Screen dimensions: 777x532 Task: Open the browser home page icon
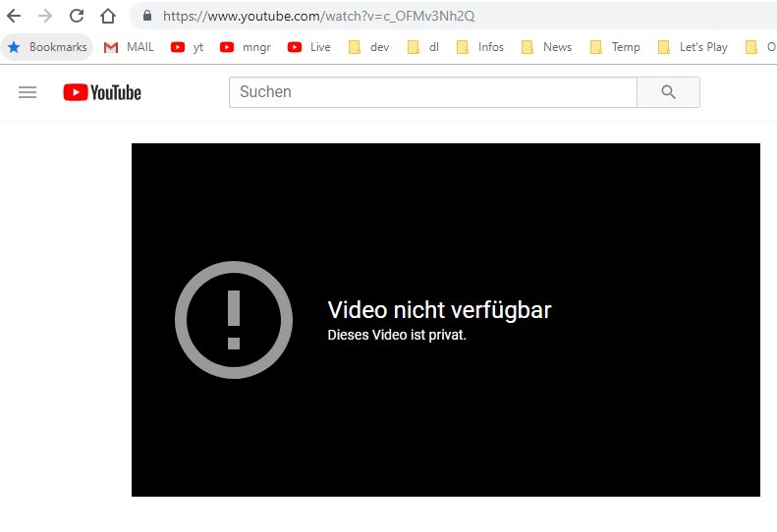[107, 16]
